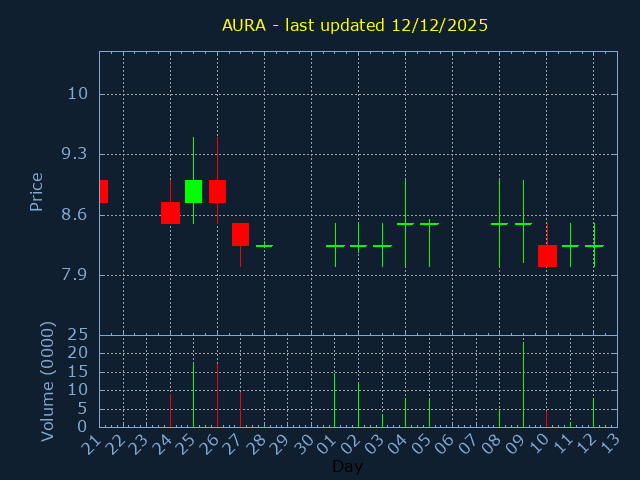Click the green volume bar for day 05
The height and width of the screenshot is (480, 640).
tap(429, 413)
